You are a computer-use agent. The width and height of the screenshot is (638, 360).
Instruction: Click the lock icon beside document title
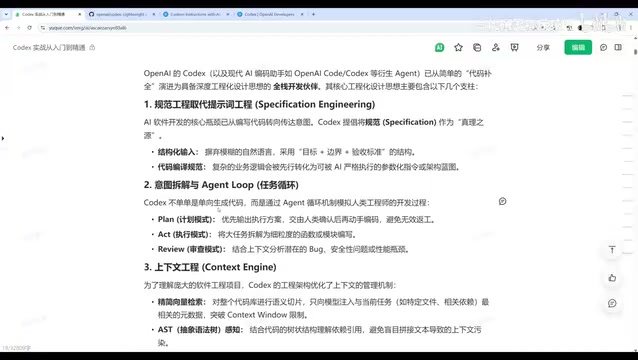coord(92,47)
